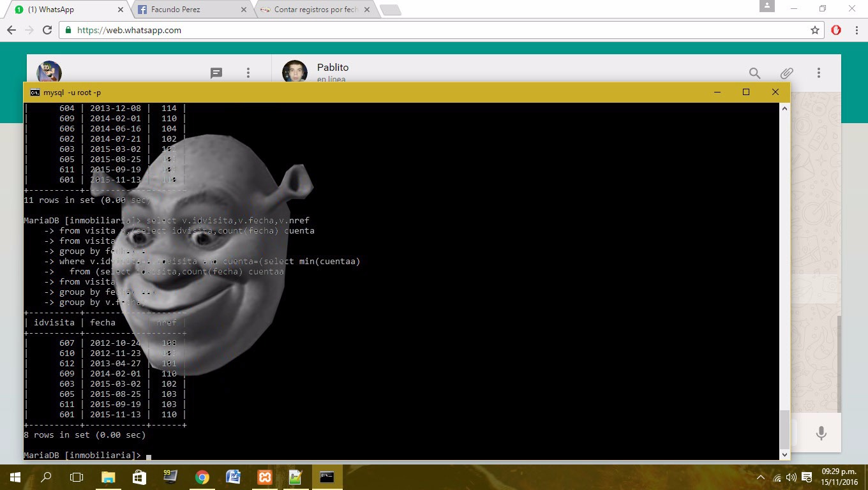This screenshot has width=868, height=490.
Task: Search messages in Pablito chat
Action: tap(755, 73)
